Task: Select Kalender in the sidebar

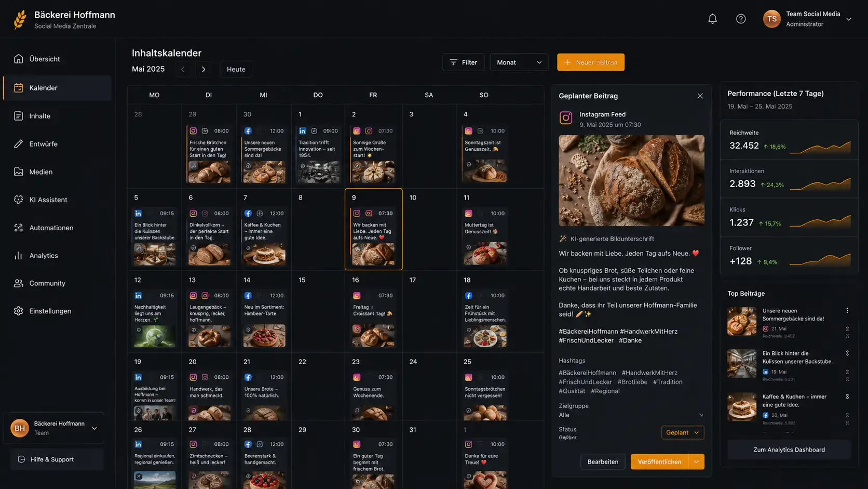Action: 57,88
